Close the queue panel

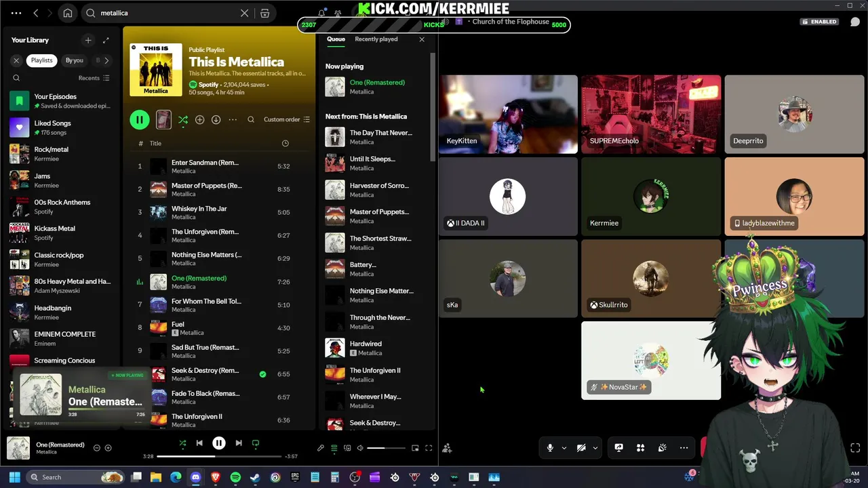(x=422, y=39)
